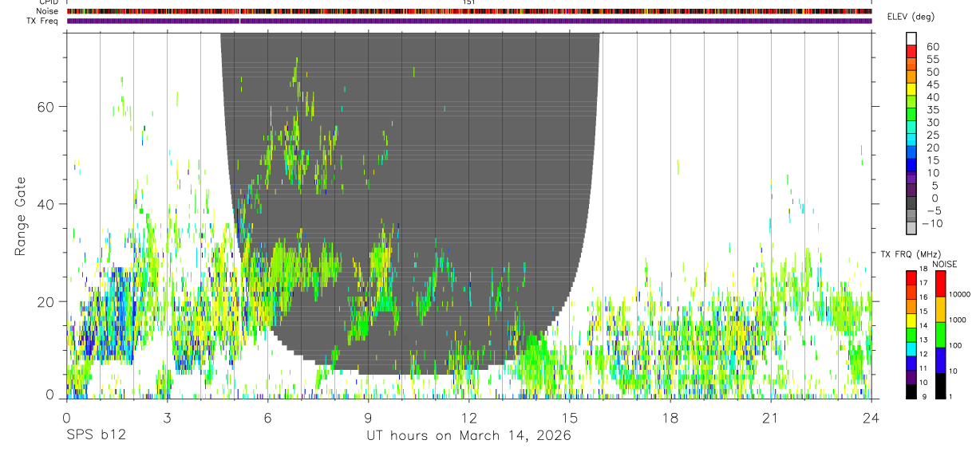Click the '35' value on the ELEV legend
Image resolution: width=980 pixels, height=452 pixels.
933,110
